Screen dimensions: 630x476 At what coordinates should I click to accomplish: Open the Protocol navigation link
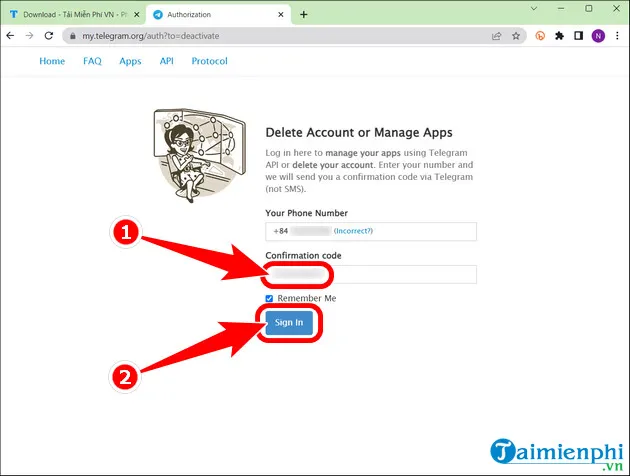point(209,61)
